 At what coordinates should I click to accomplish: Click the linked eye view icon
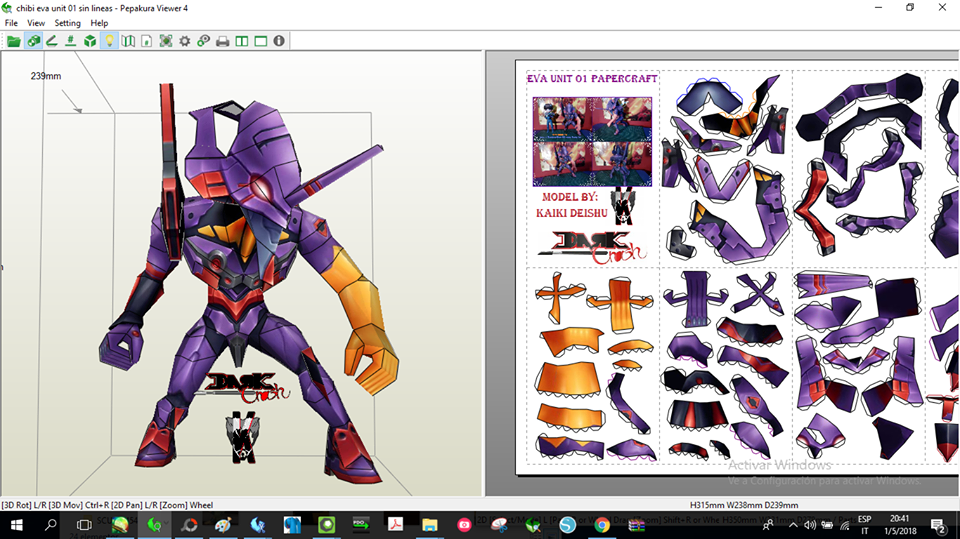203,41
